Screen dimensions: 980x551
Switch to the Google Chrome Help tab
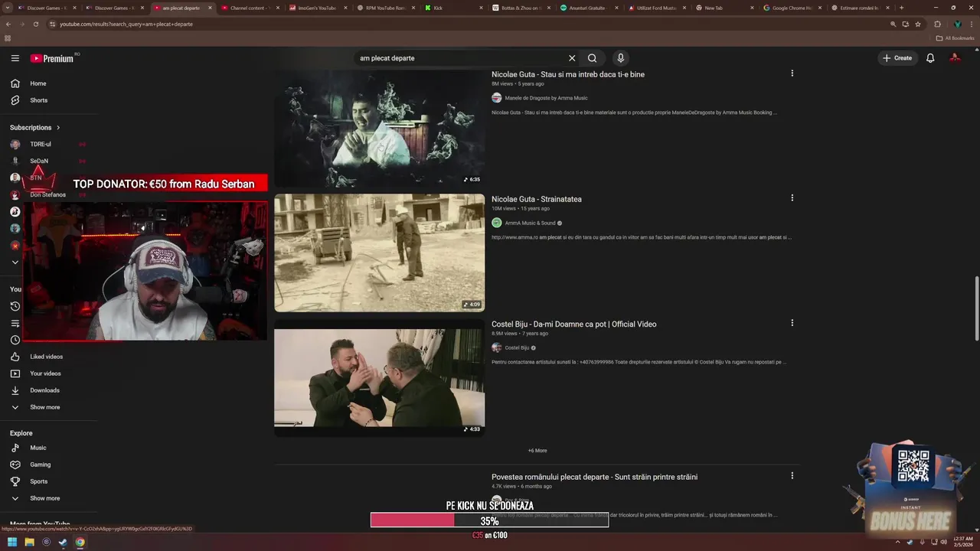(791, 8)
